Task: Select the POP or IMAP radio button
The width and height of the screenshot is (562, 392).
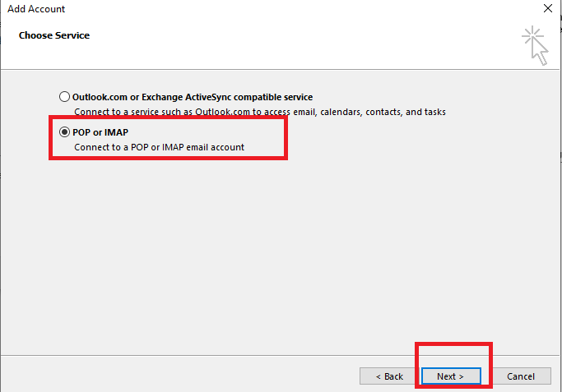Action: pos(64,132)
